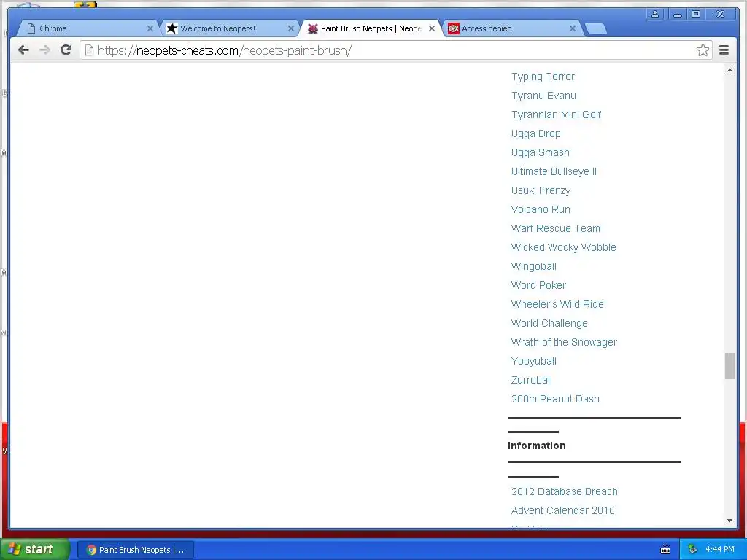Switch to the Access denied tab
747x560 pixels.
[512, 28]
